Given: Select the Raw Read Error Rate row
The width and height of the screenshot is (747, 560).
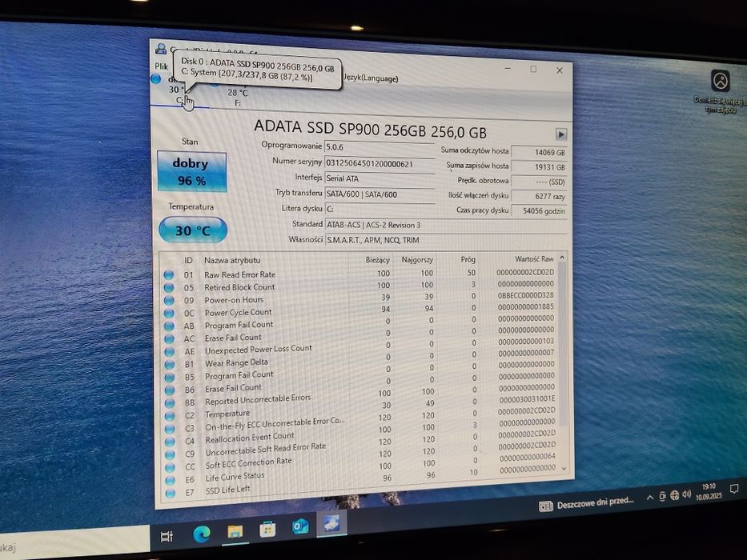Looking at the screenshot, I should click(x=359, y=274).
